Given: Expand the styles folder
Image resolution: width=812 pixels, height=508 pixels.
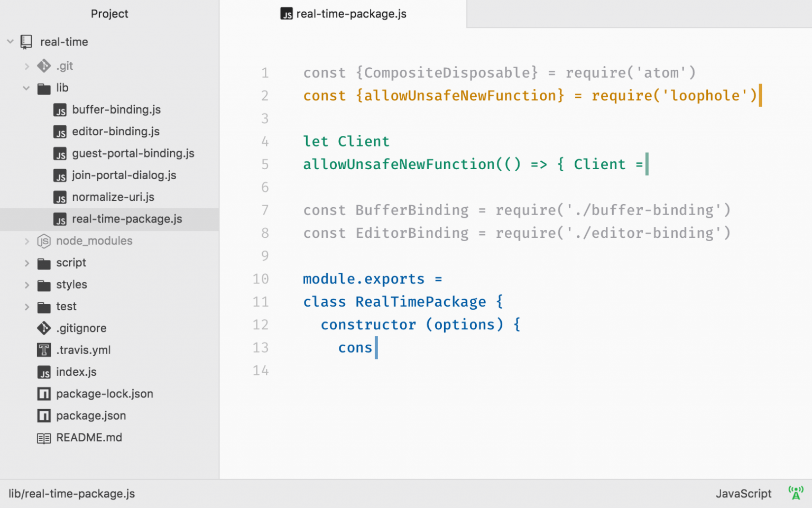Looking at the screenshot, I should [x=27, y=284].
